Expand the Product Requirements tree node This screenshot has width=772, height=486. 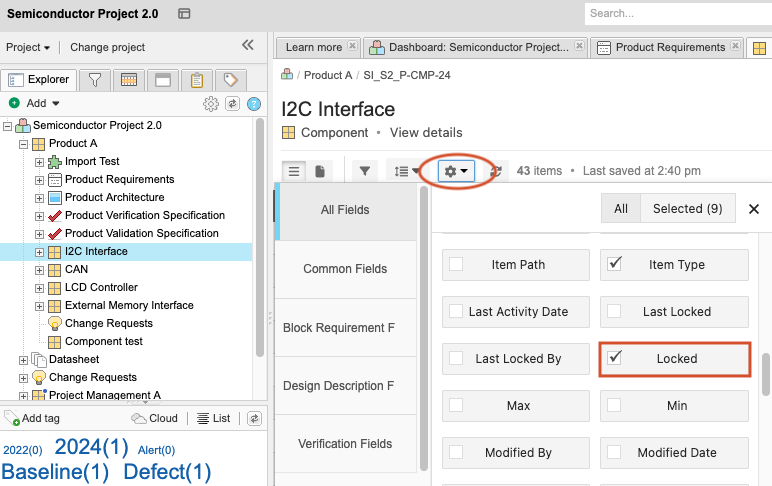tap(40, 180)
